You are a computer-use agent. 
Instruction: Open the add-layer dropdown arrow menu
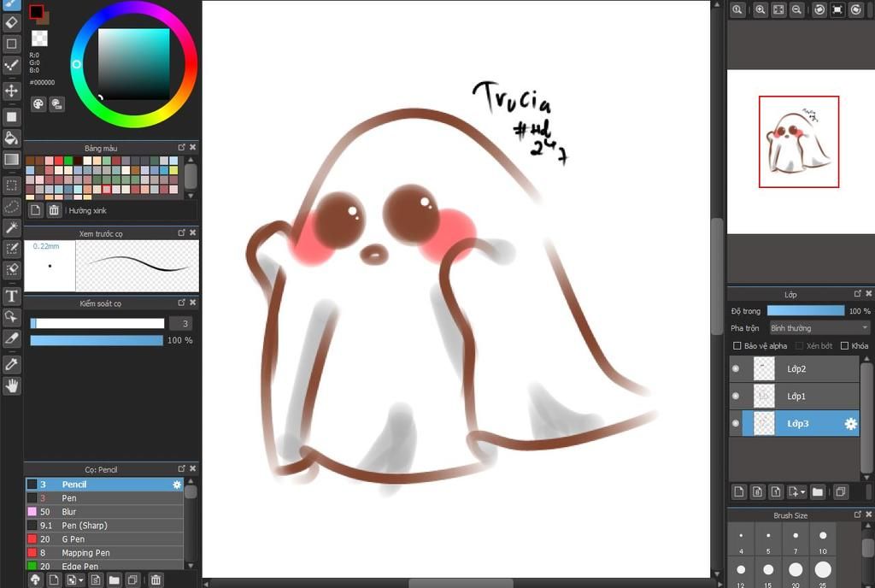[803, 492]
